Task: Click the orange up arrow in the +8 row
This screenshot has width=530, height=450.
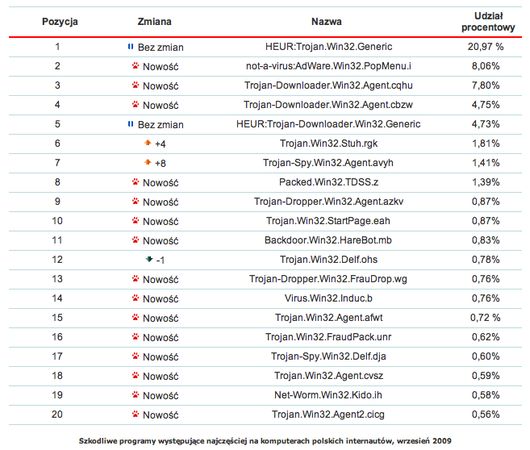Action: [148, 162]
